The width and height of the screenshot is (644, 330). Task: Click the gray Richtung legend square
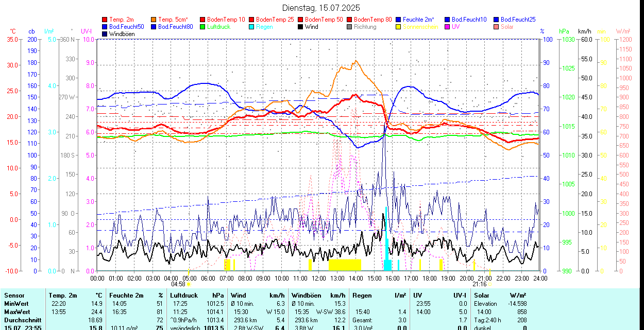pos(349,27)
